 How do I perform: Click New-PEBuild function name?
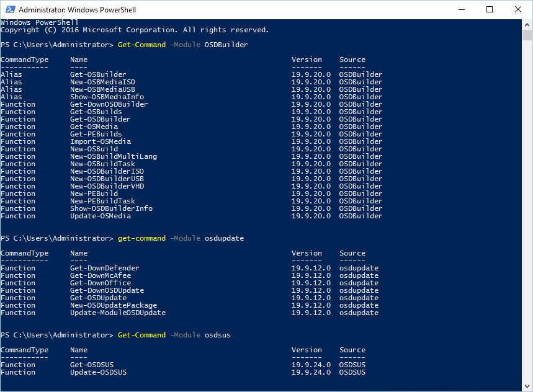point(94,194)
